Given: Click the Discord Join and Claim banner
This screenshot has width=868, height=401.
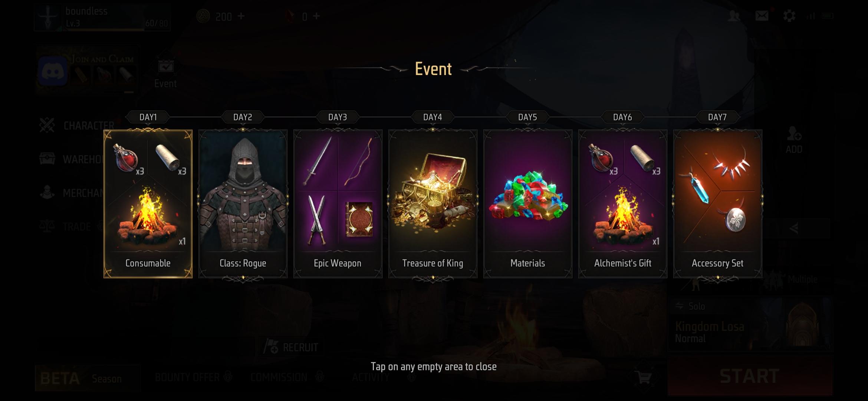Looking at the screenshot, I should (x=88, y=71).
